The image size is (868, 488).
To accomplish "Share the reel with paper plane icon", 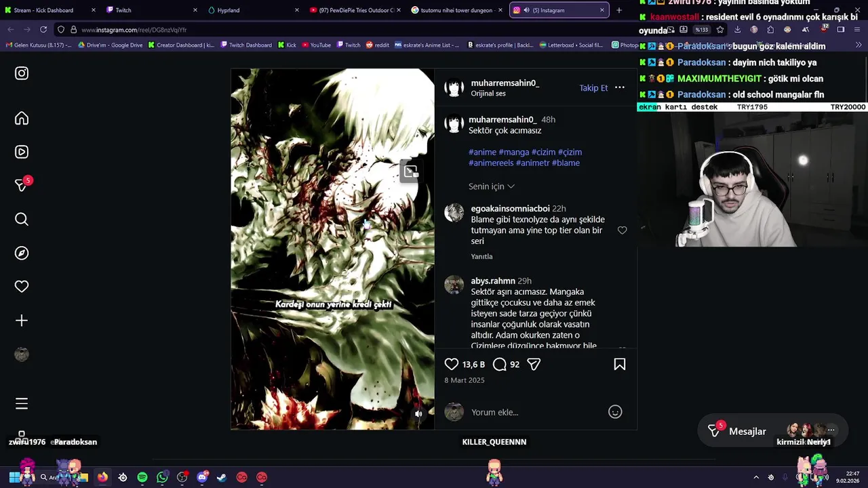I will coord(534,365).
